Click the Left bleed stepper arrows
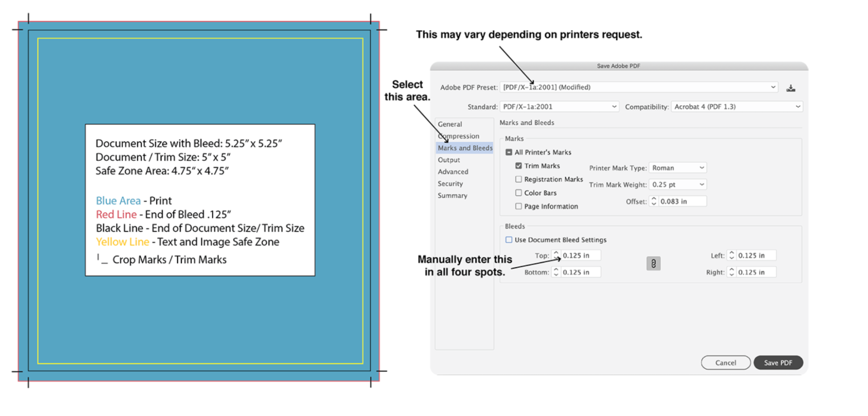The image size is (868, 416). point(731,255)
